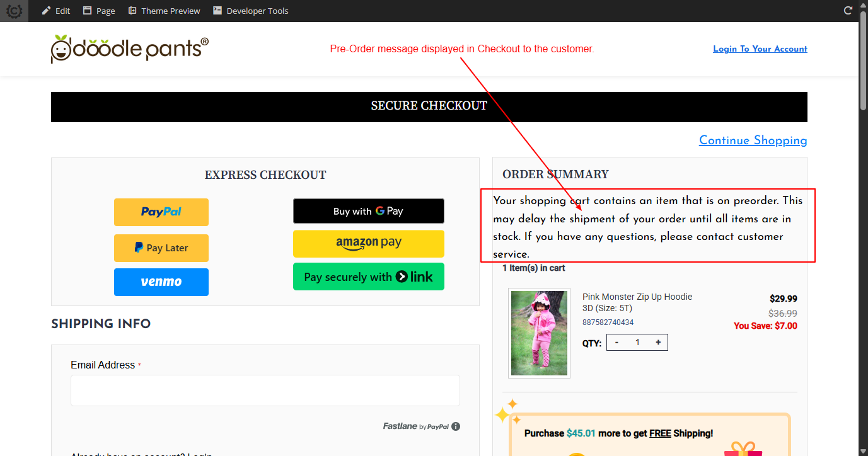Click the EXPRESS CHECKOUT heading
This screenshot has height=456, width=868.
pos(265,174)
